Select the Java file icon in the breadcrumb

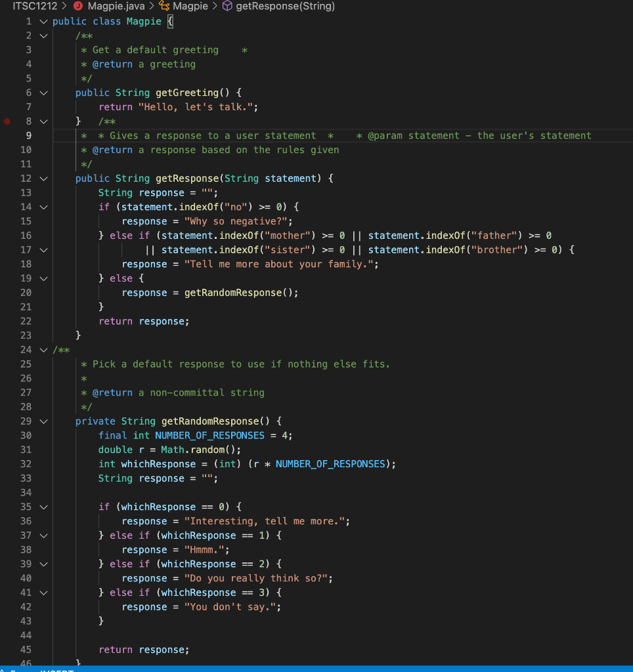click(79, 7)
